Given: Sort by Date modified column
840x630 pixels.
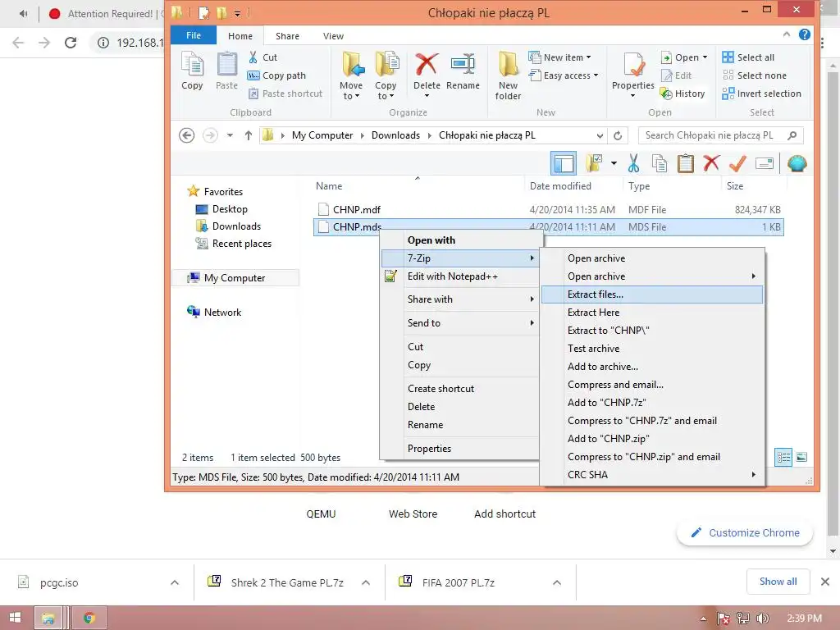Looking at the screenshot, I should [560, 186].
